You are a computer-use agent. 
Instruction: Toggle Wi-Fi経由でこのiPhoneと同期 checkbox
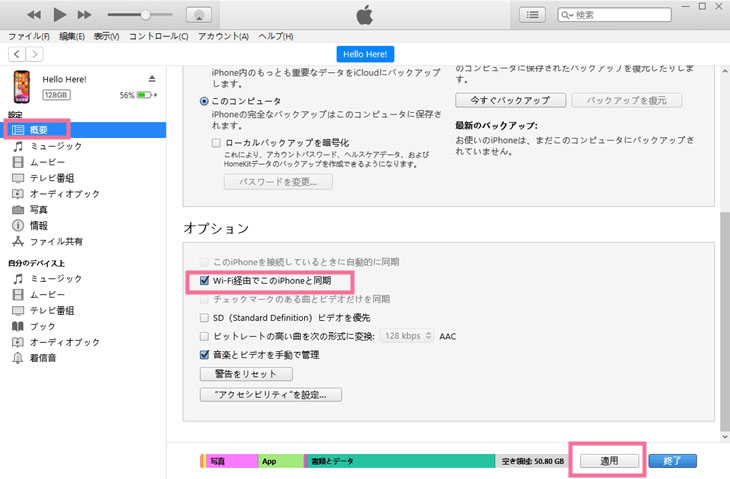point(204,280)
